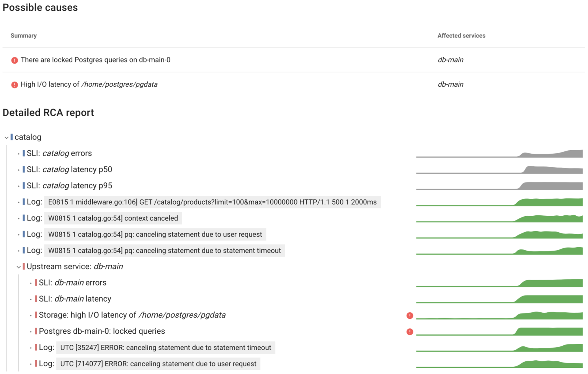Click the alert icon next to Storage high I/O latency

click(410, 315)
